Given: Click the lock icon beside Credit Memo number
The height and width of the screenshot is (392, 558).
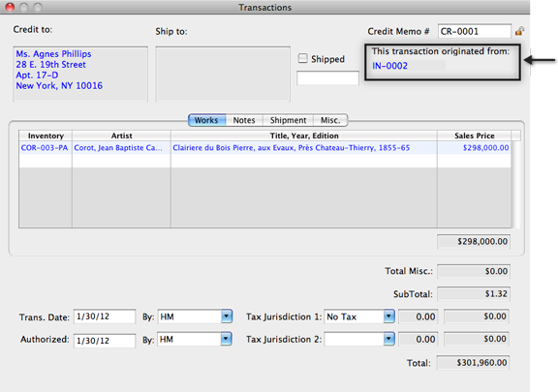Looking at the screenshot, I should [519, 31].
